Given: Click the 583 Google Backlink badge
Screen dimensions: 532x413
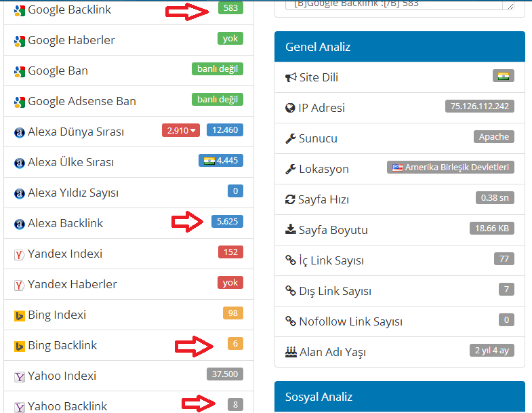Looking at the screenshot, I should [230, 8].
